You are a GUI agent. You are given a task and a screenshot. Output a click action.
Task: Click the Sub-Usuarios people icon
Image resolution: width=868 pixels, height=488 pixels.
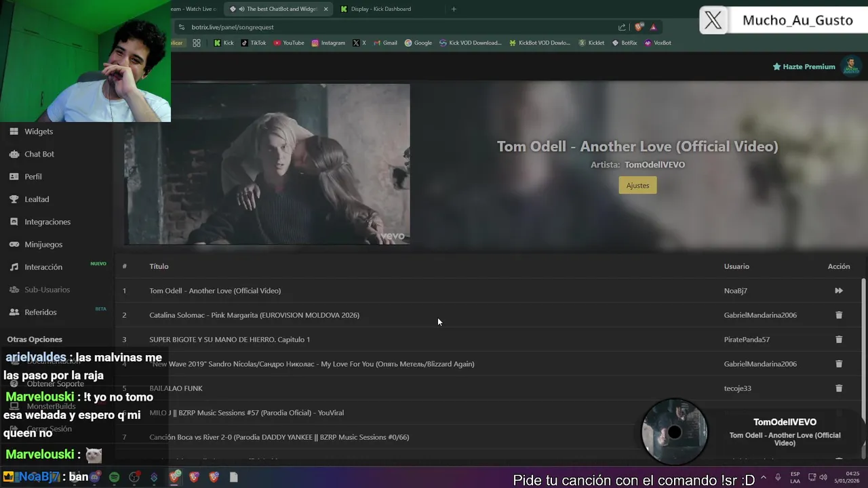coord(14,289)
